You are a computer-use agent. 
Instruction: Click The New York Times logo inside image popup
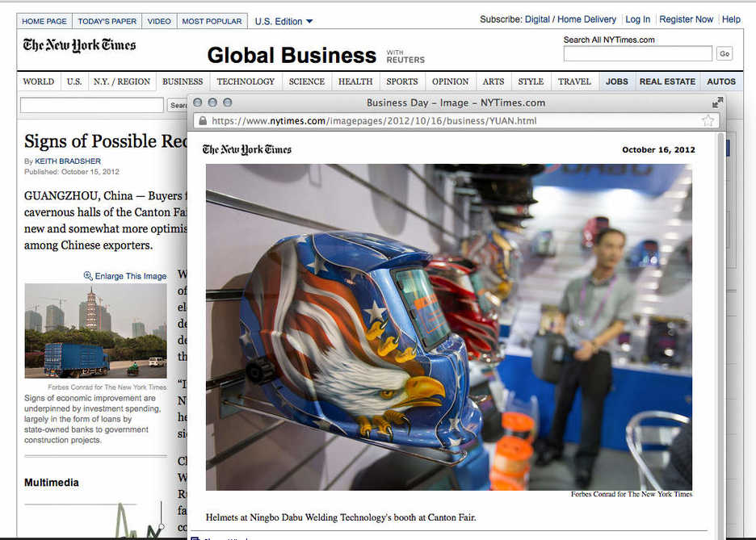pyautogui.click(x=247, y=150)
